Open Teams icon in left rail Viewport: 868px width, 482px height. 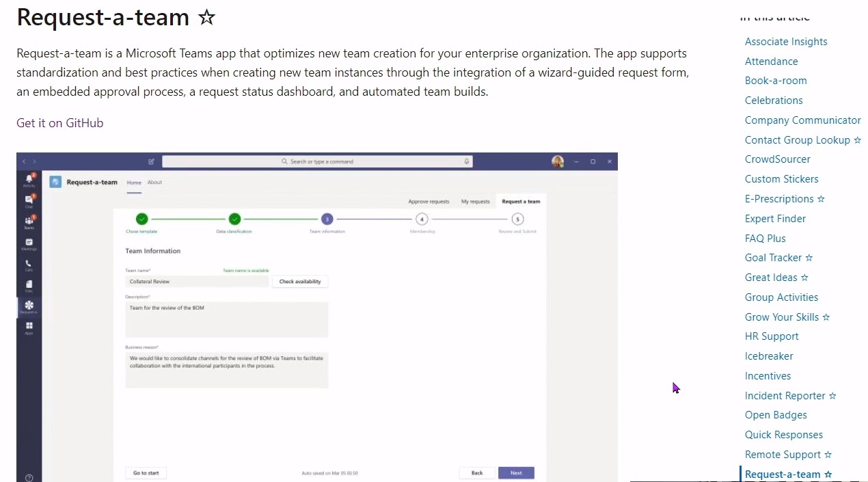[x=29, y=222]
